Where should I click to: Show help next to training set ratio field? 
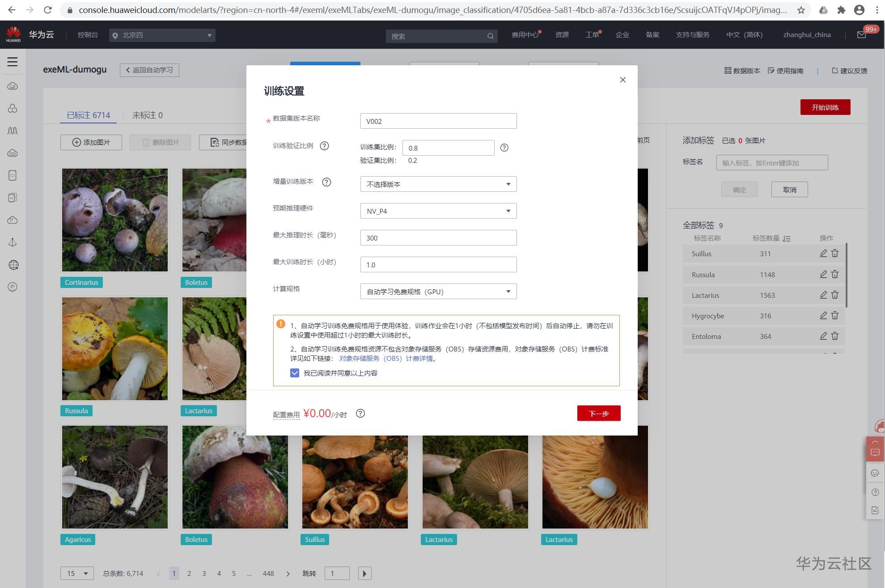pos(504,148)
